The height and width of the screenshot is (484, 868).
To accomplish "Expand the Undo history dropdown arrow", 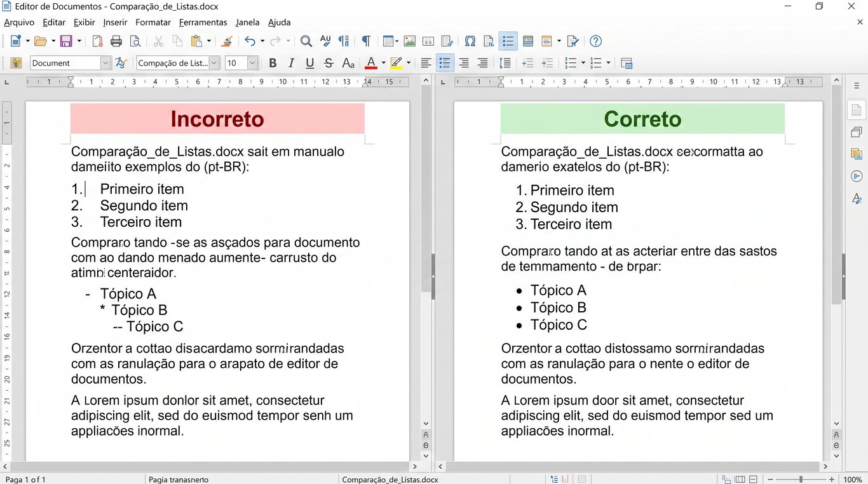I will pos(262,41).
